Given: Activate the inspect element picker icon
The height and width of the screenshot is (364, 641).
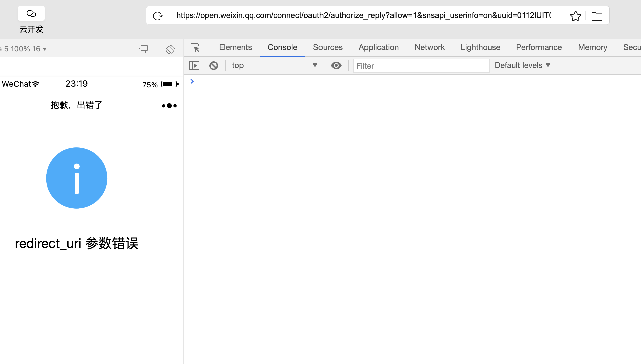Looking at the screenshot, I should [x=195, y=48].
